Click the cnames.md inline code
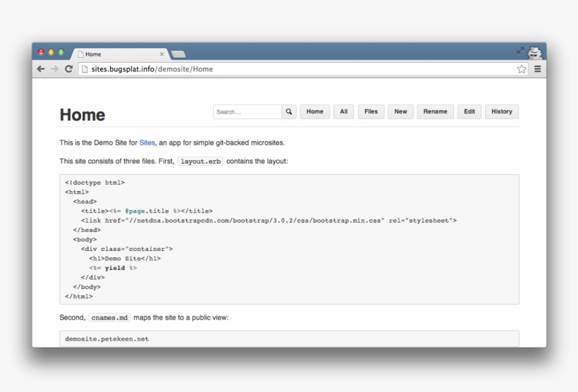Screen dimensions: 578x392 point(109,317)
